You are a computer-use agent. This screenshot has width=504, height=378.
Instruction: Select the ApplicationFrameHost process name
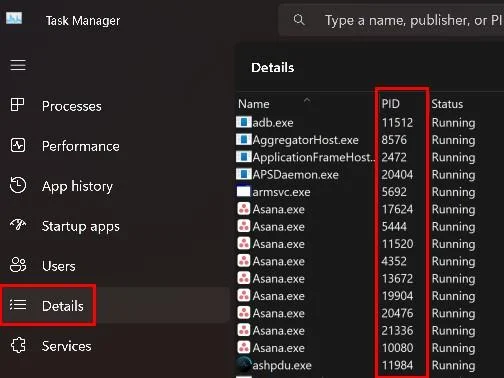313,157
